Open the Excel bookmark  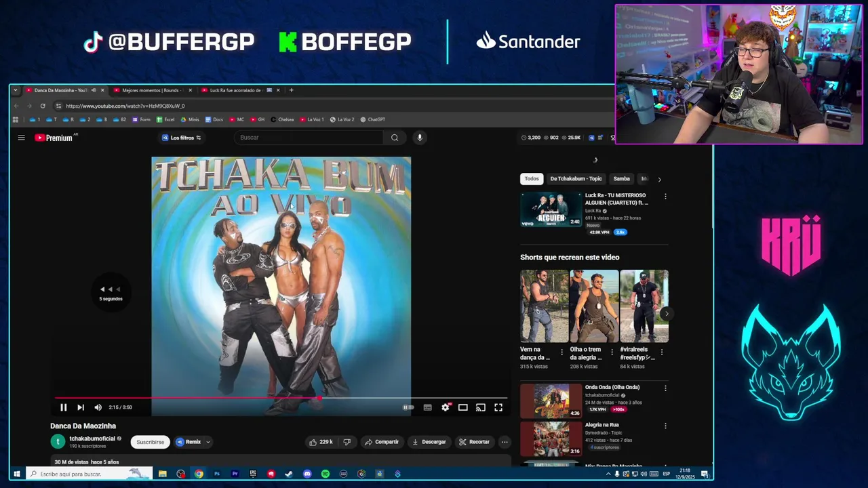pyautogui.click(x=165, y=119)
